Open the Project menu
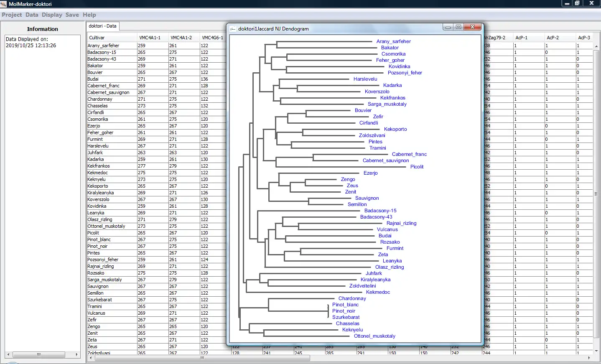The image size is (601, 364). (x=12, y=15)
